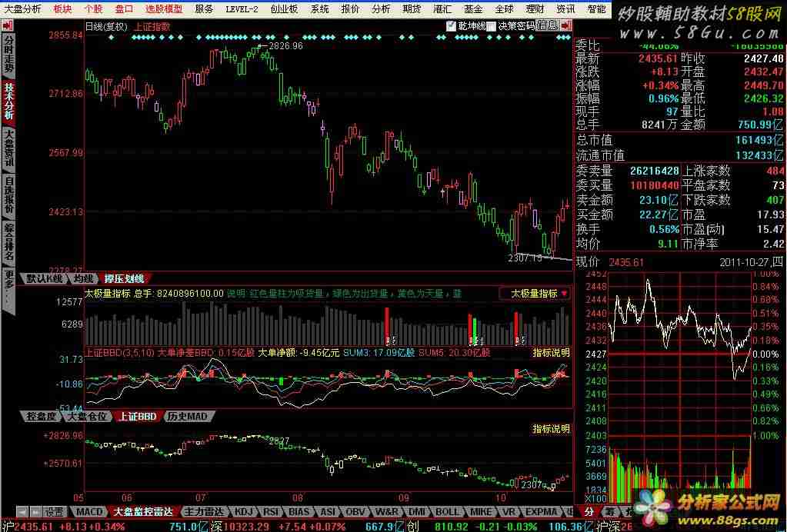Viewport: 787px width, 532px height.
Task: Open the 分析 menu
Action: click(381, 9)
